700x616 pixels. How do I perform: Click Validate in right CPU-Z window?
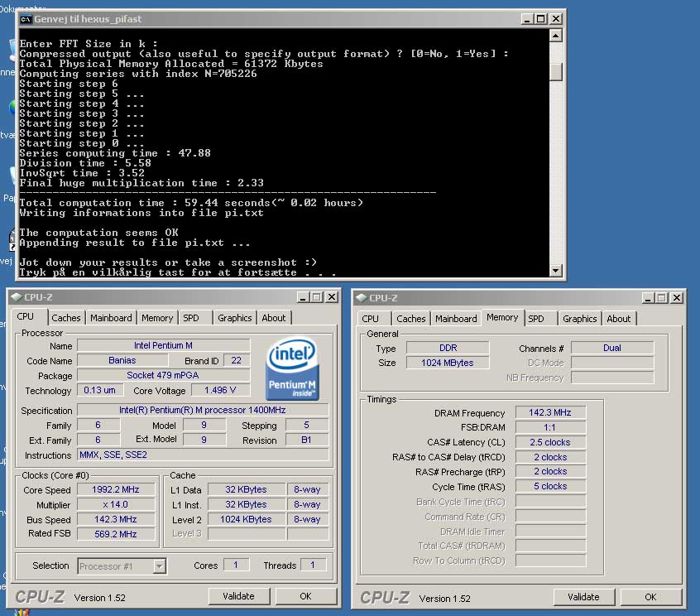[x=584, y=597]
